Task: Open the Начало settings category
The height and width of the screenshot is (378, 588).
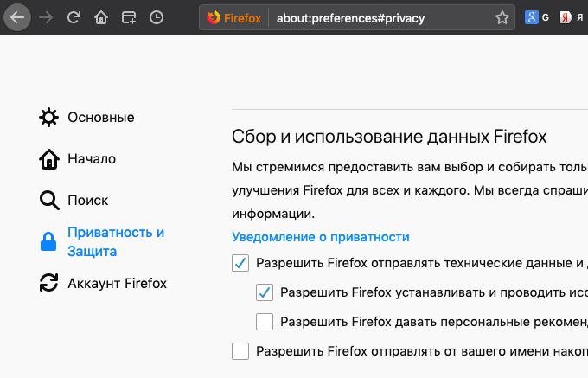Action: [x=92, y=159]
